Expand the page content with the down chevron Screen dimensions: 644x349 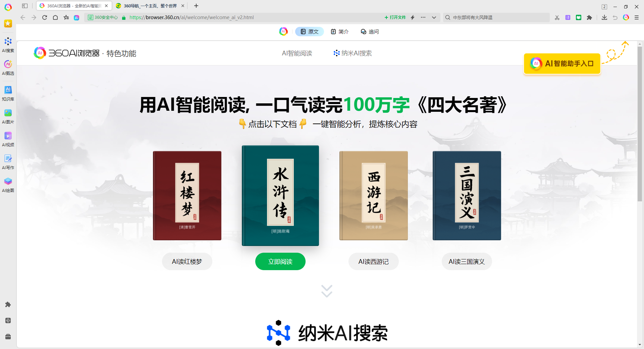click(326, 291)
